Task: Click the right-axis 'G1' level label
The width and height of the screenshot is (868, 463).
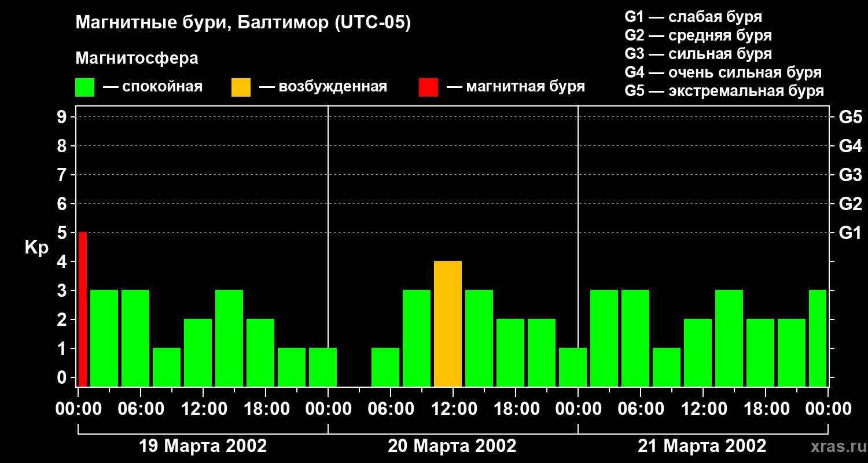Action: 850,233
